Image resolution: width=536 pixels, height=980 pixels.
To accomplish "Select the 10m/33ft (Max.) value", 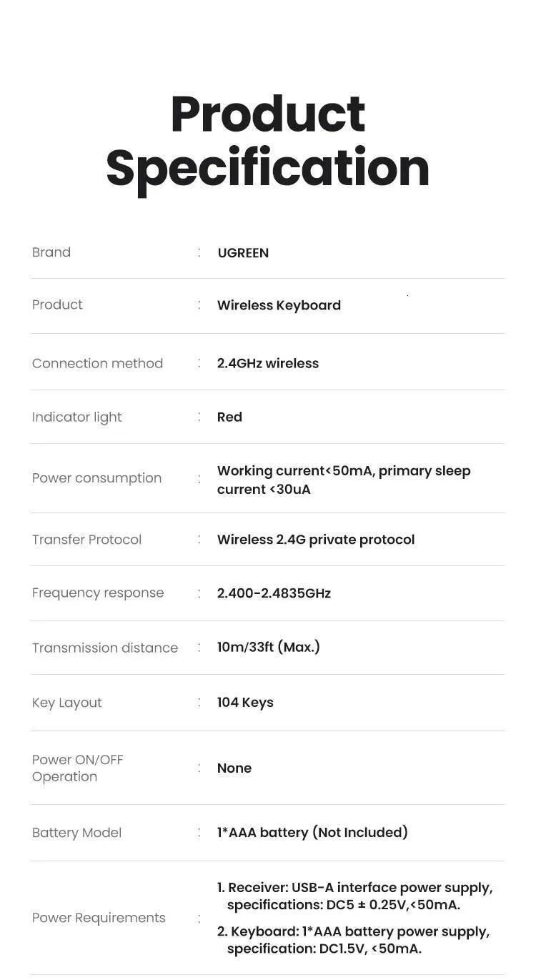I will pyautogui.click(x=269, y=648).
